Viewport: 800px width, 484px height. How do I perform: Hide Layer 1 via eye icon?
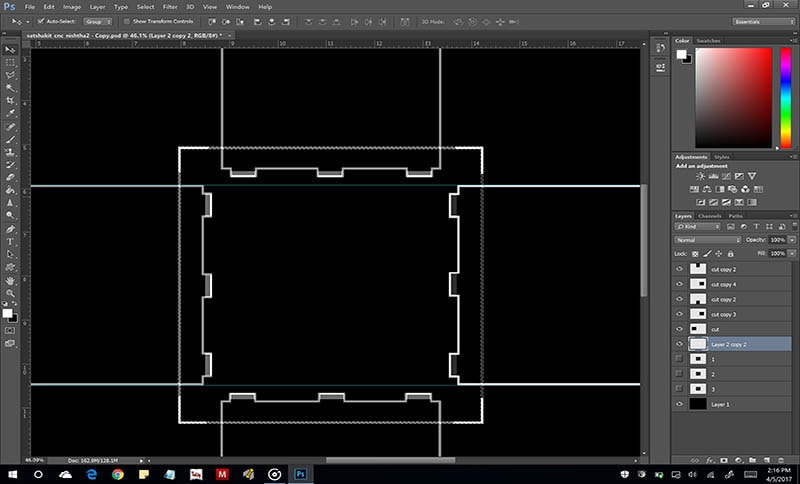pyautogui.click(x=679, y=404)
